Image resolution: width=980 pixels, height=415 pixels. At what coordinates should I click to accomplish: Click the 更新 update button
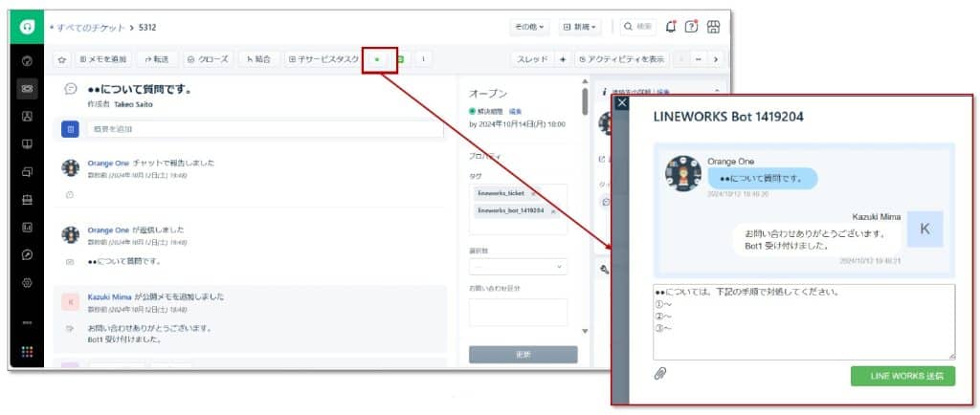pyautogui.click(x=523, y=355)
